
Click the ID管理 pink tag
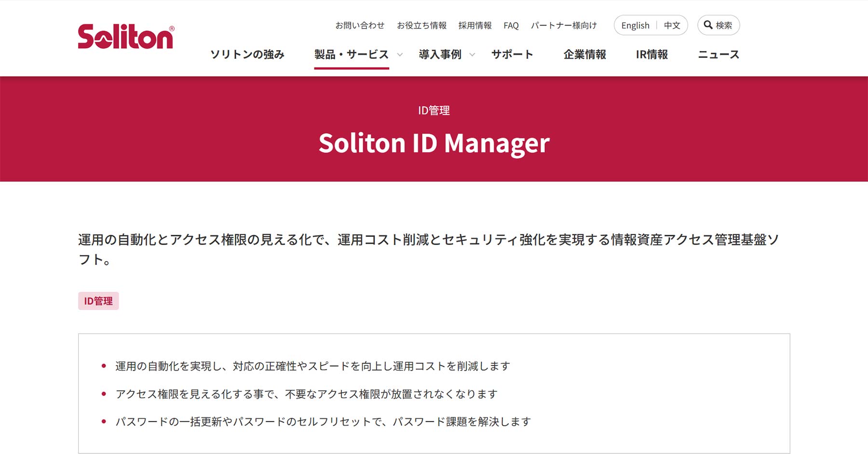pos(98,301)
